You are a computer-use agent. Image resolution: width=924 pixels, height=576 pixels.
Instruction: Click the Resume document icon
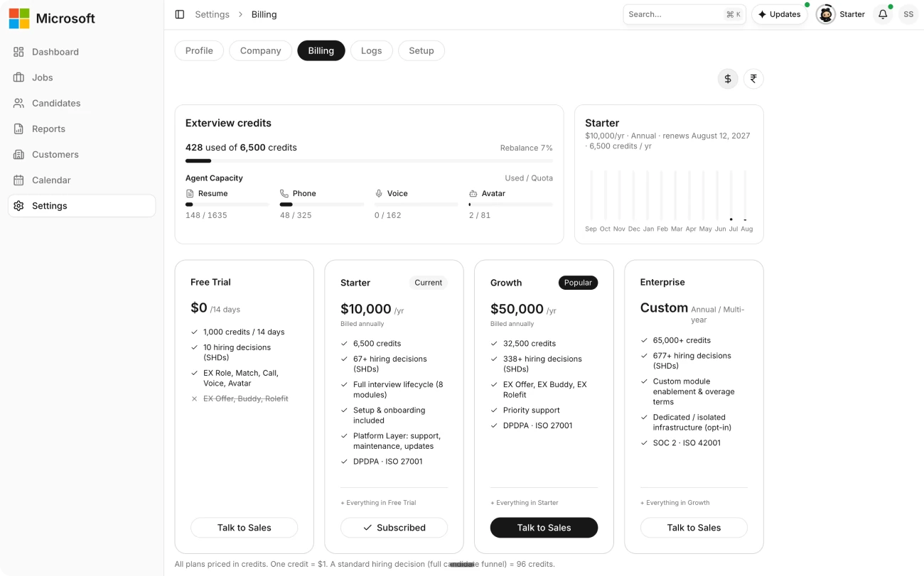click(x=190, y=193)
